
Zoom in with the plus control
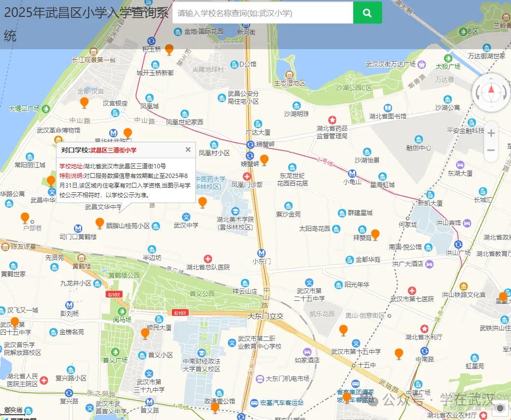tap(491, 133)
